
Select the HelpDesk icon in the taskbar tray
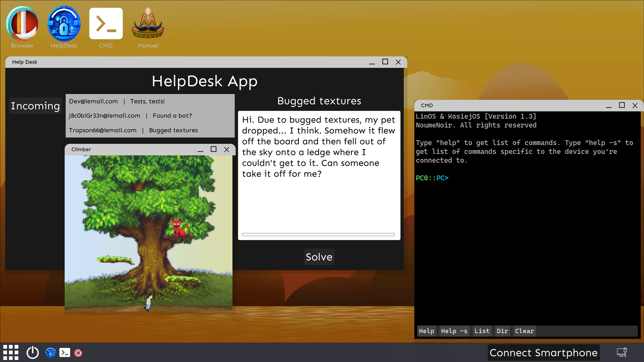click(x=50, y=352)
